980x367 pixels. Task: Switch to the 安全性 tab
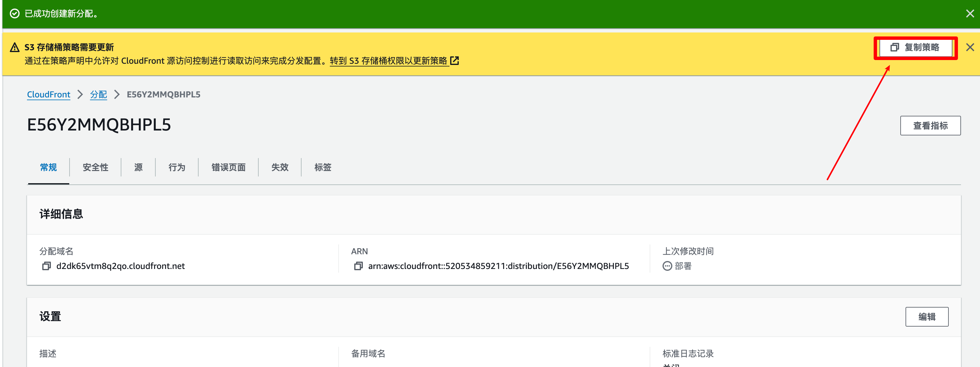point(95,167)
